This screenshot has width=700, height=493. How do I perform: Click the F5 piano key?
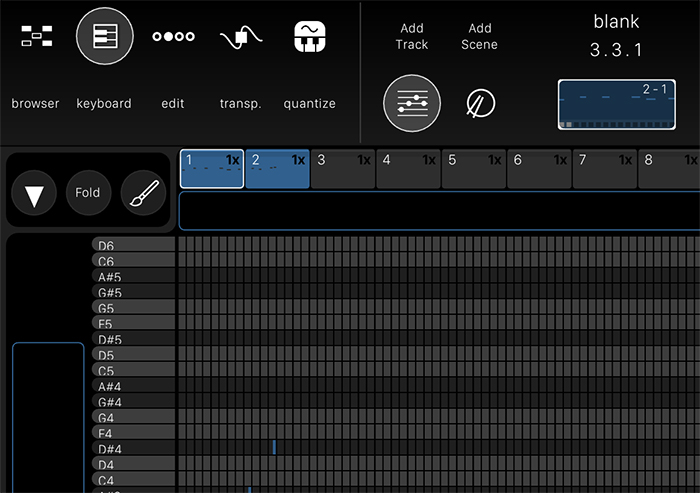pyautogui.click(x=133, y=322)
